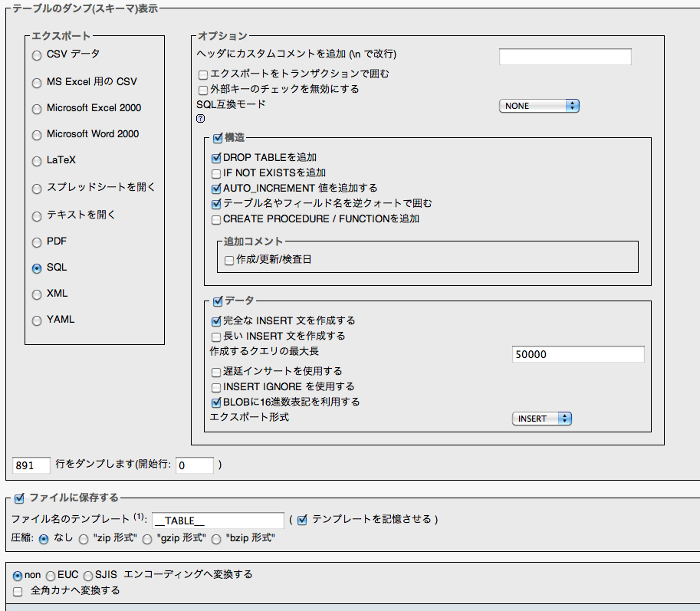Select the YAML export format
Screen dimensions: 700x611
[x=37, y=320]
